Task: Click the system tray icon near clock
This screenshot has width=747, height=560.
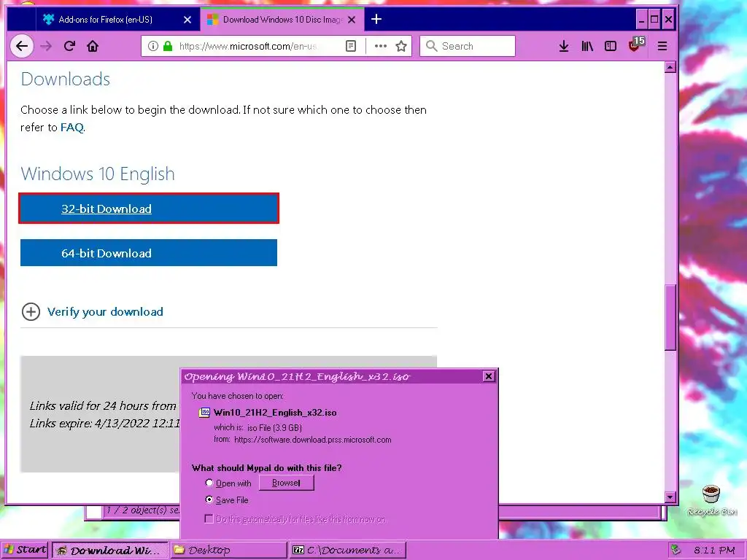Action: tap(676, 550)
